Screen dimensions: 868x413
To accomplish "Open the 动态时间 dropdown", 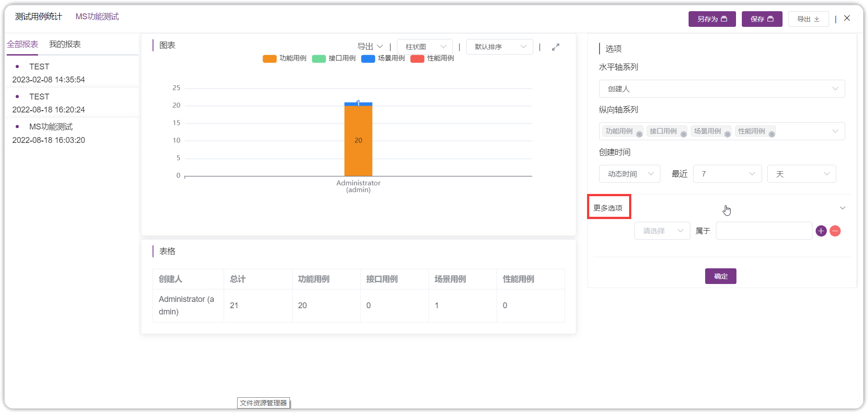I will (x=630, y=174).
